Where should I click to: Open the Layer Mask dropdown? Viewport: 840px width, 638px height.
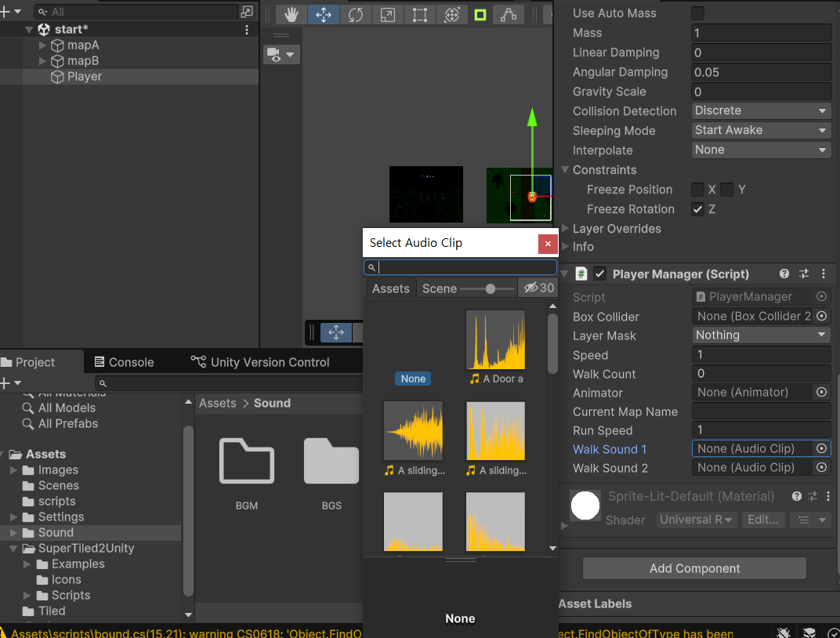tap(761, 335)
